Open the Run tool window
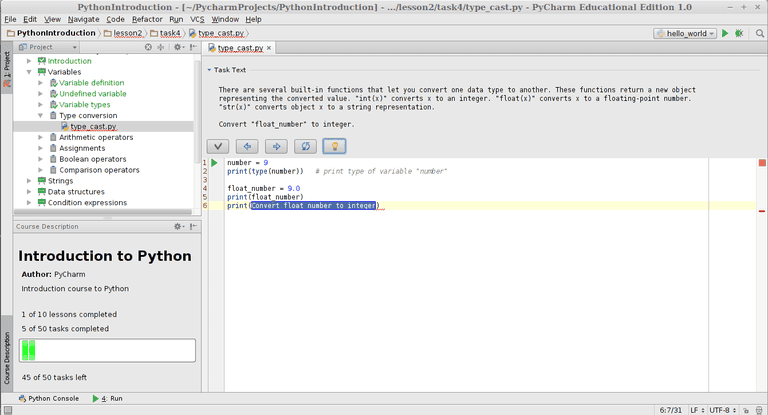 [x=107, y=398]
